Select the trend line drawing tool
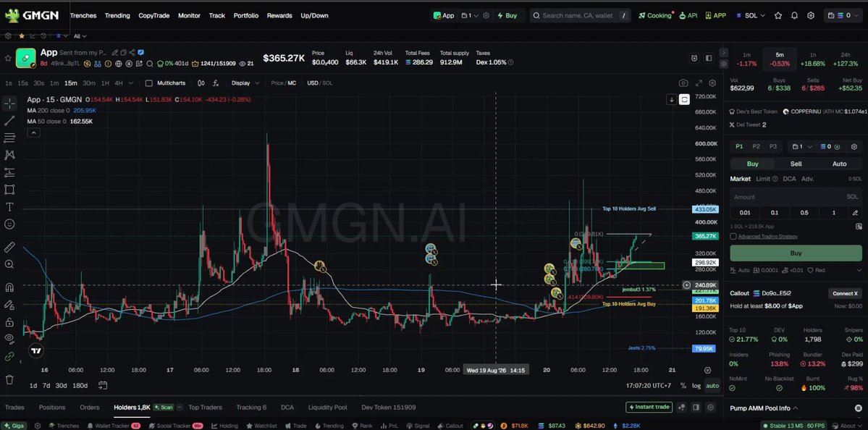 9,121
